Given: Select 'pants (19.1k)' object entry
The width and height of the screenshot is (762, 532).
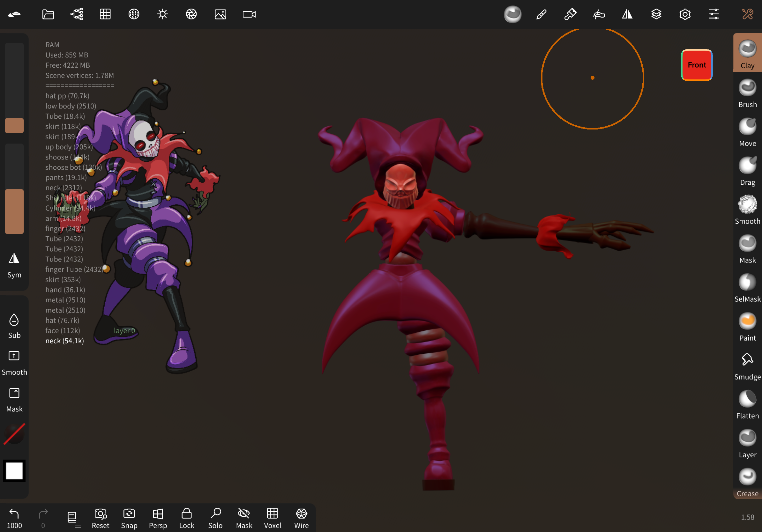Looking at the screenshot, I should [x=66, y=177].
